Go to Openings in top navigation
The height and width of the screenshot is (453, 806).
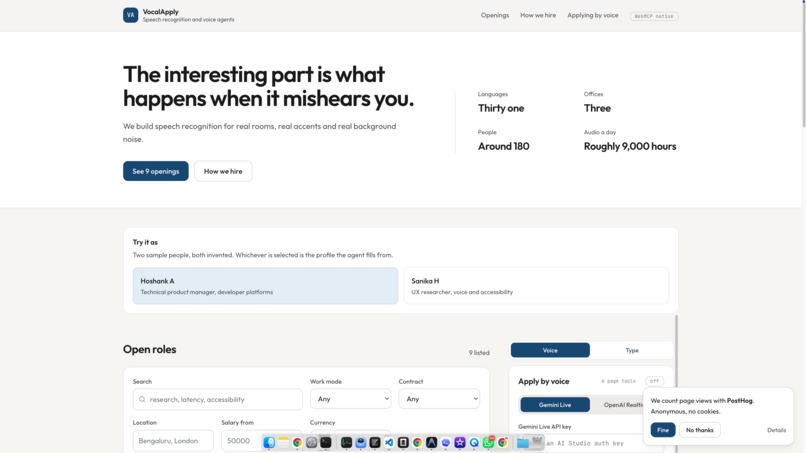pos(494,15)
